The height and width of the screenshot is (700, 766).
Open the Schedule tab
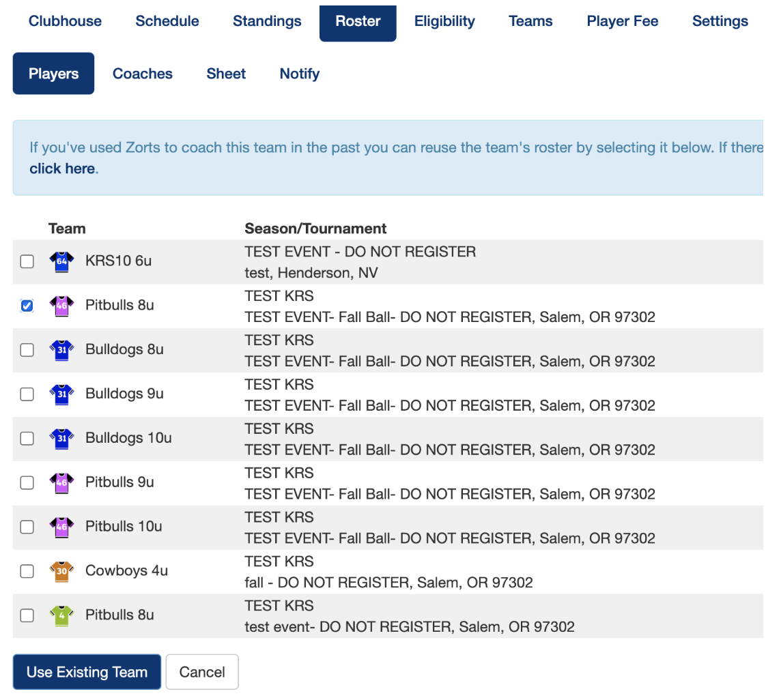(167, 21)
